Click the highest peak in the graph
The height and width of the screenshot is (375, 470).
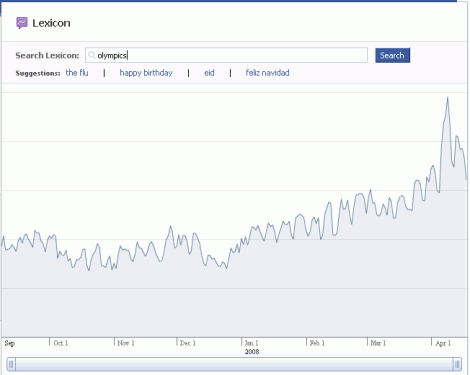[447, 98]
